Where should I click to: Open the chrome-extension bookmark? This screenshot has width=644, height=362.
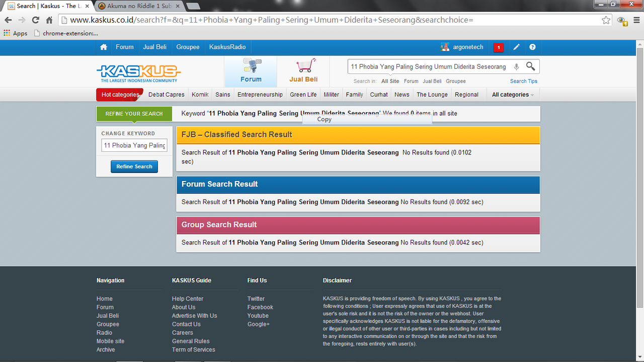click(x=66, y=33)
